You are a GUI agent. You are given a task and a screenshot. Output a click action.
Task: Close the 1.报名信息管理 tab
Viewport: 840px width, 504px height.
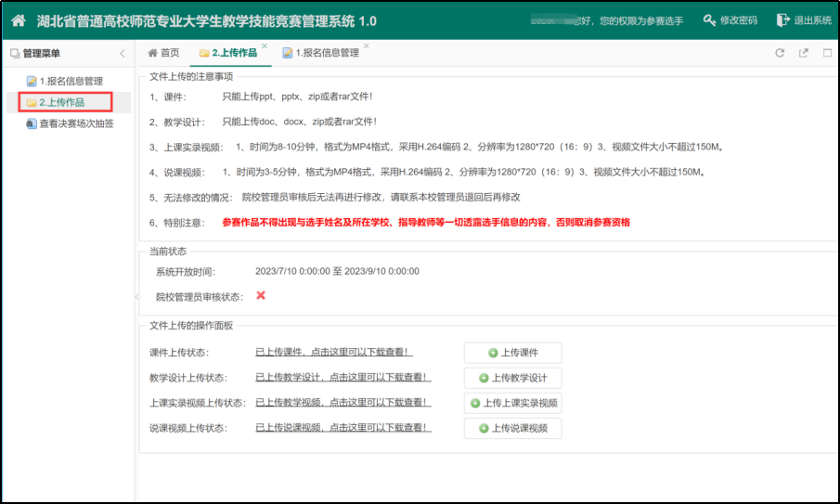tap(366, 45)
